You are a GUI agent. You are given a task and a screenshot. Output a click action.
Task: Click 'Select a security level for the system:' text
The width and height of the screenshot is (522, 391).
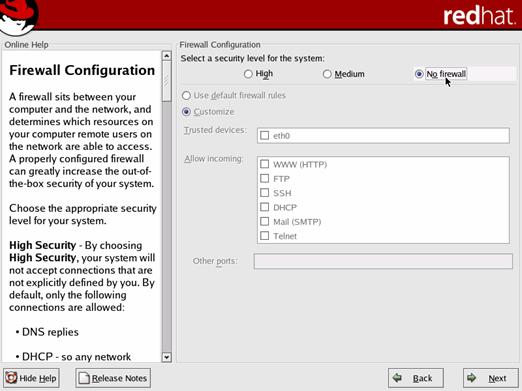coord(252,58)
